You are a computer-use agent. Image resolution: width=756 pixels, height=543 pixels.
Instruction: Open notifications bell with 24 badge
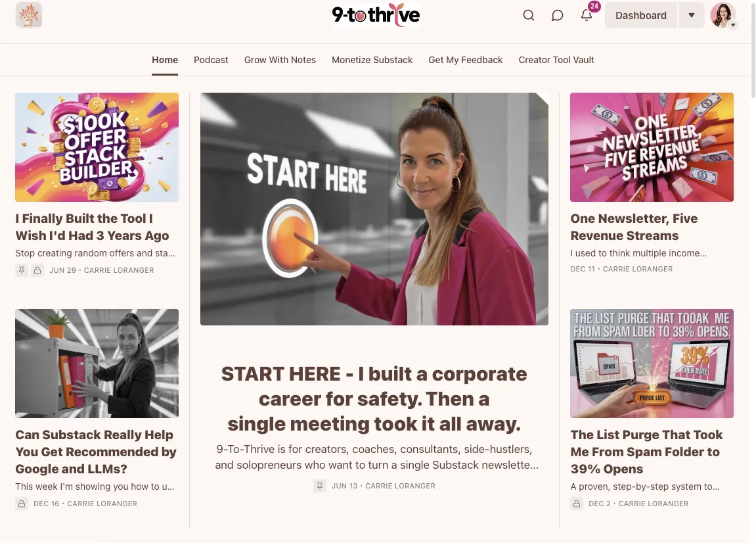pyautogui.click(x=587, y=15)
